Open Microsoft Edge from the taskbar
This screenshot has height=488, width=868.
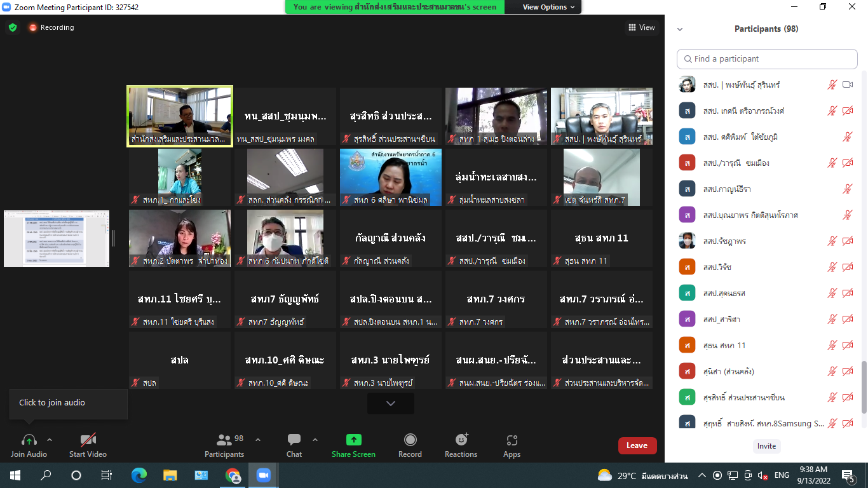[x=139, y=475]
